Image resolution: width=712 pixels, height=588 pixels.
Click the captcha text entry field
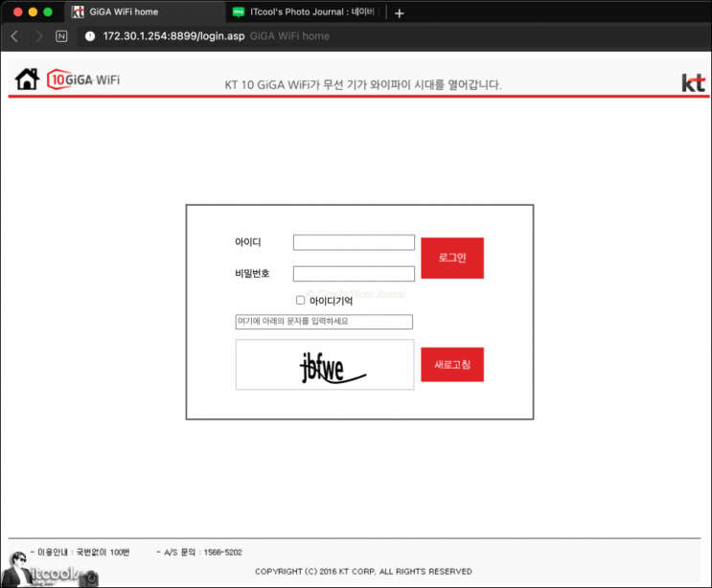[x=324, y=322]
